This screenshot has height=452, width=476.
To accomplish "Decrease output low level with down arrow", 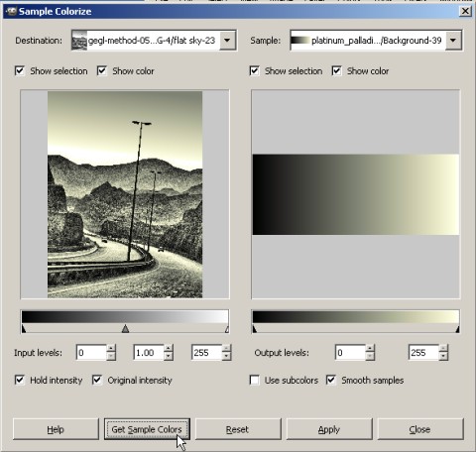I will 370,356.
